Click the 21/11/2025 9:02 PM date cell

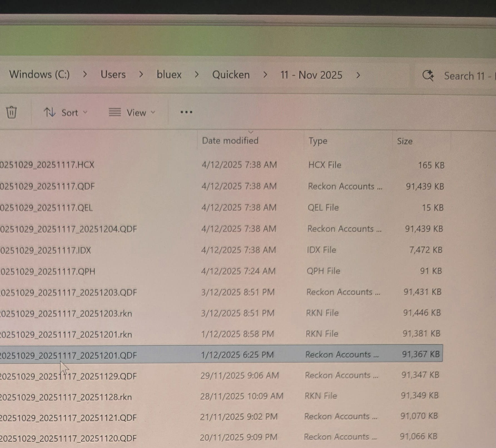point(239,417)
